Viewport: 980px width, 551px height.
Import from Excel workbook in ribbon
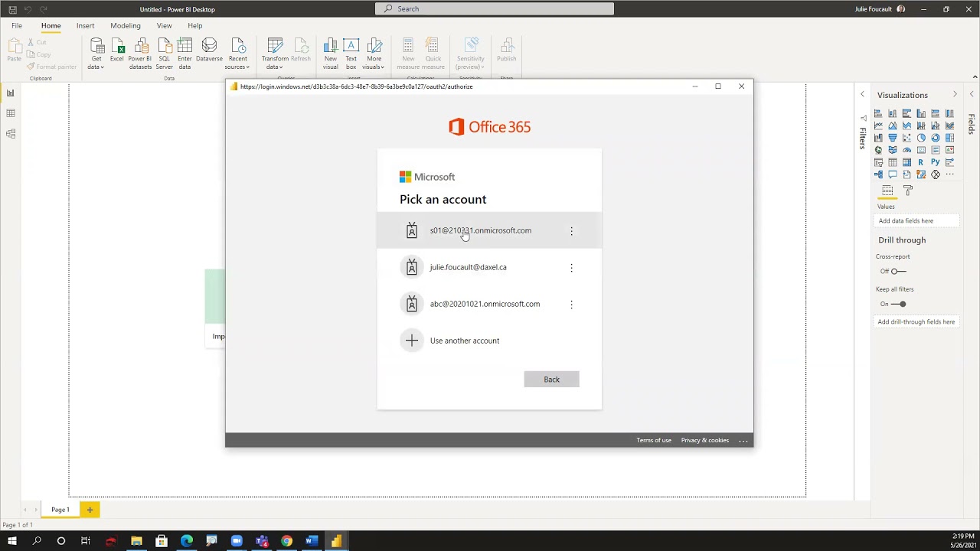(116, 51)
